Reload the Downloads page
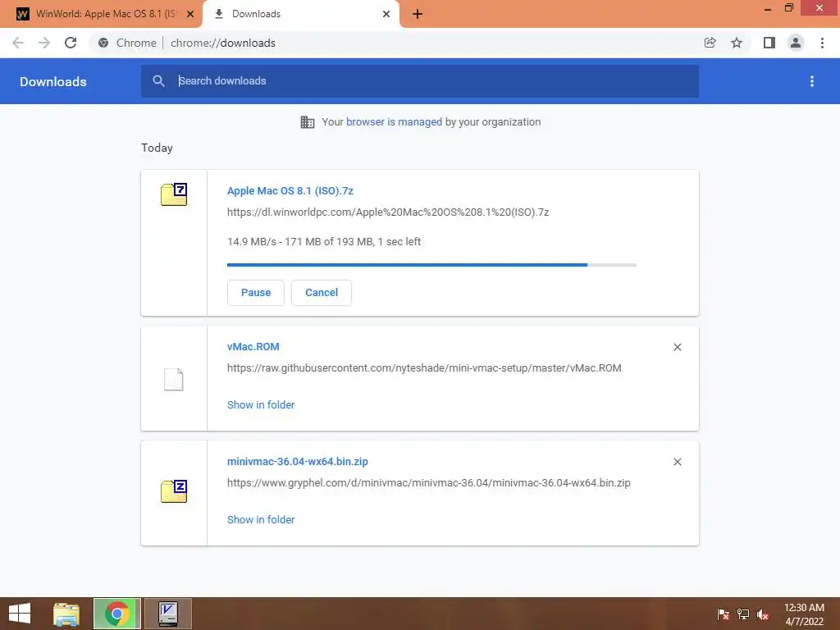Image resolution: width=840 pixels, height=630 pixels. (71, 43)
